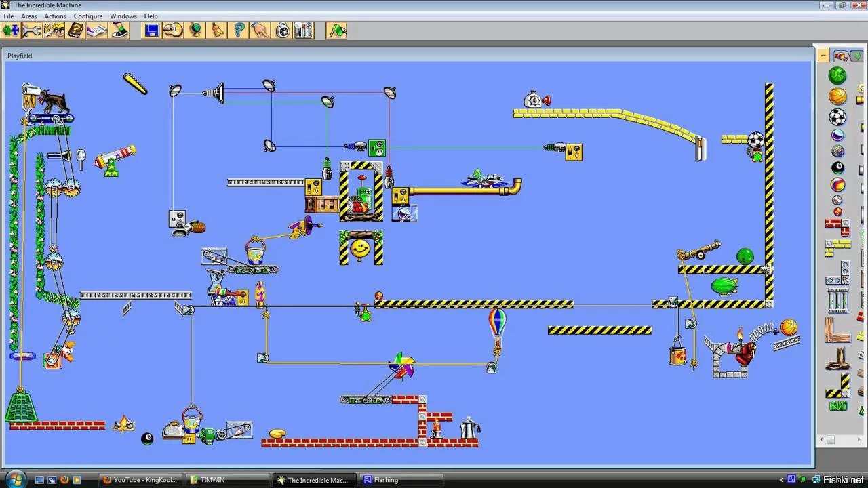The image size is (868, 488).
Task: Switch to TIMWIN taskbar button
Action: pos(226,480)
